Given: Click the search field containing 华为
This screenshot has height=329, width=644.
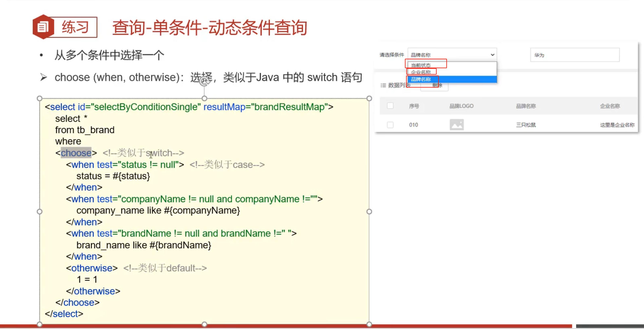Looking at the screenshot, I should point(575,55).
